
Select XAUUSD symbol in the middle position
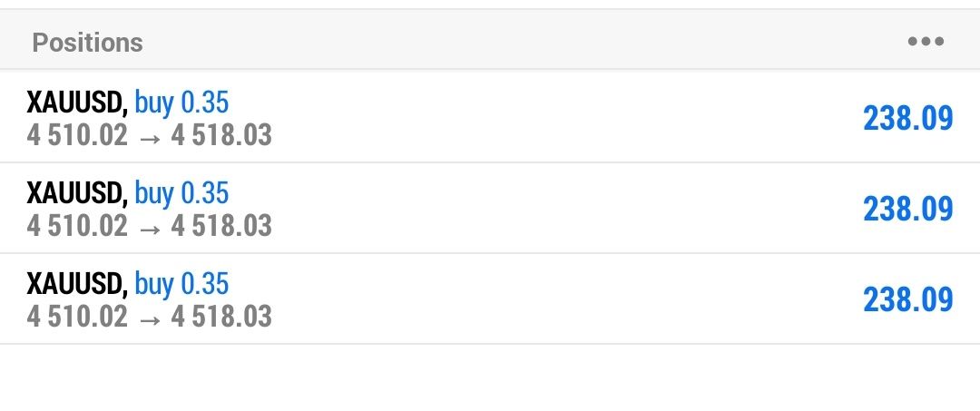[x=76, y=192]
